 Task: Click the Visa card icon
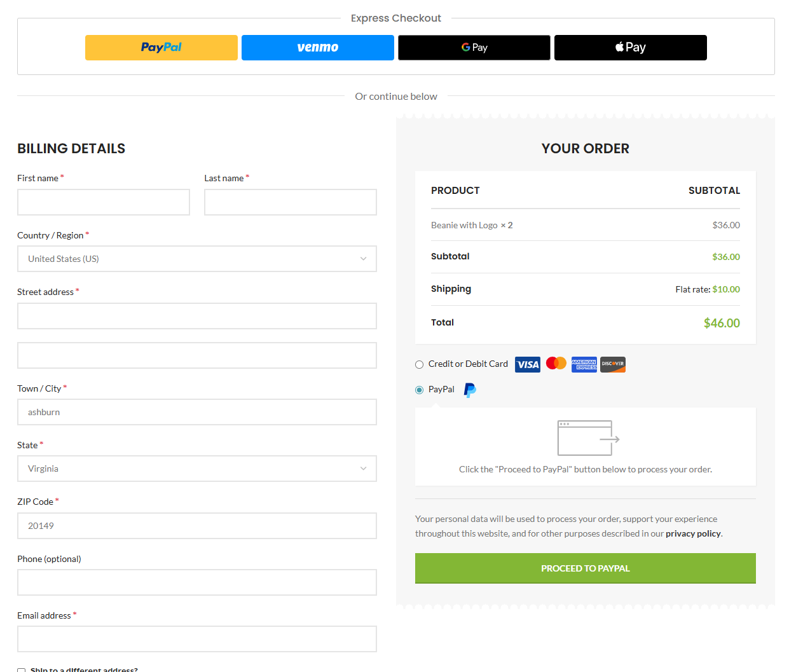(527, 364)
